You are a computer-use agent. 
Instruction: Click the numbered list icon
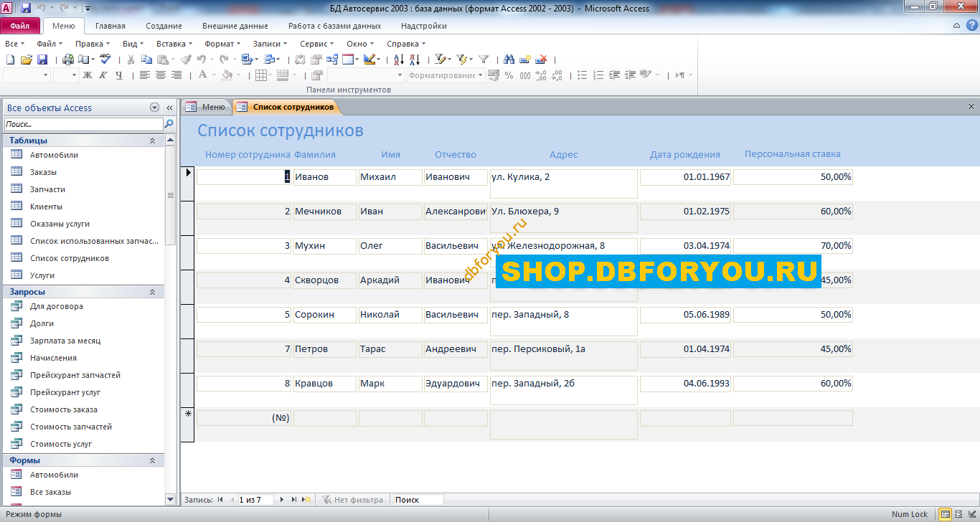coord(598,75)
